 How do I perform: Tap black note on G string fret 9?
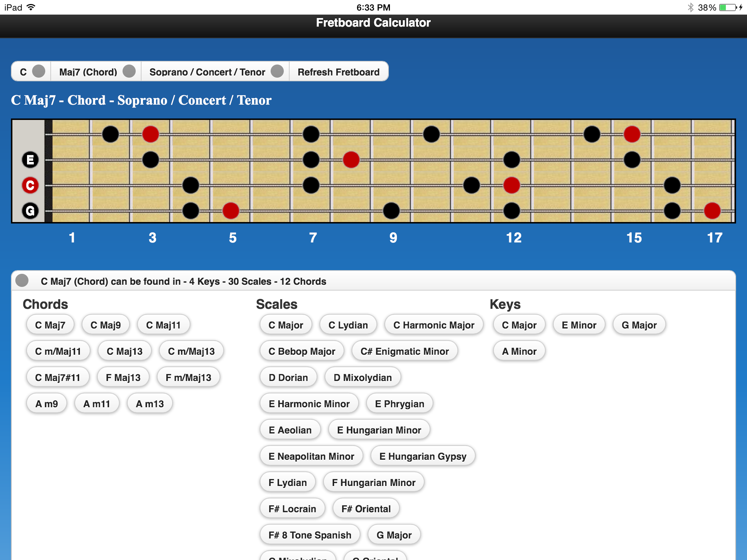click(x=391, y=211)
